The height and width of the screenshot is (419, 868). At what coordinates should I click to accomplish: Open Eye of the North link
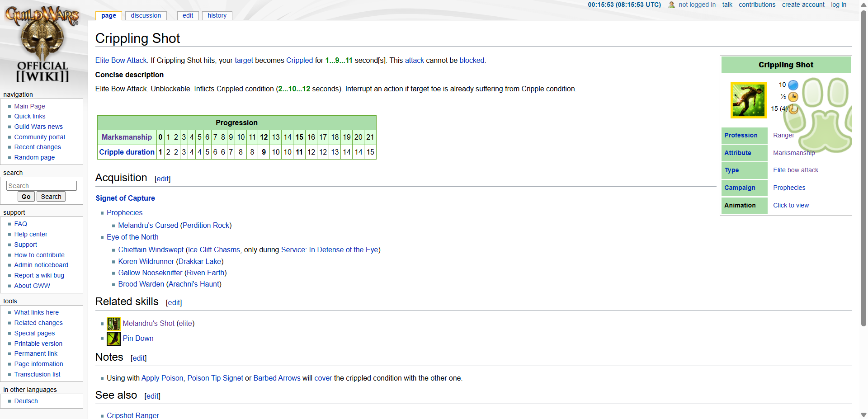pyautogui.click(x=132, y=237)
